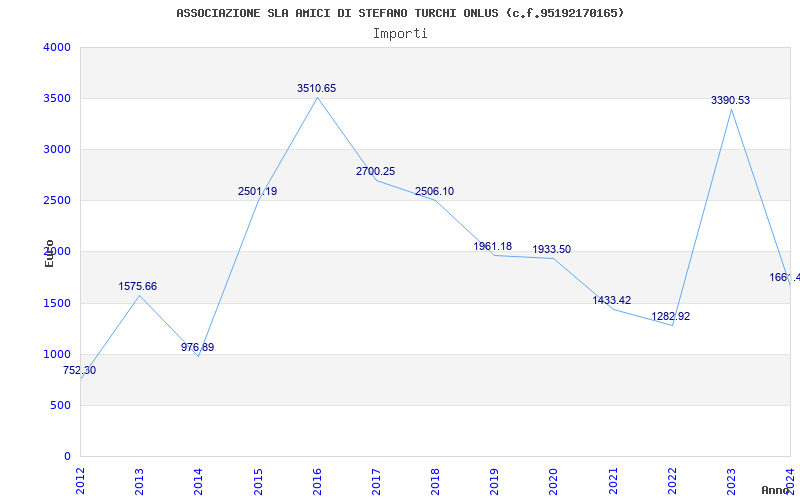
Task: Click the 2700.25 data label
Action: point(375,172)
